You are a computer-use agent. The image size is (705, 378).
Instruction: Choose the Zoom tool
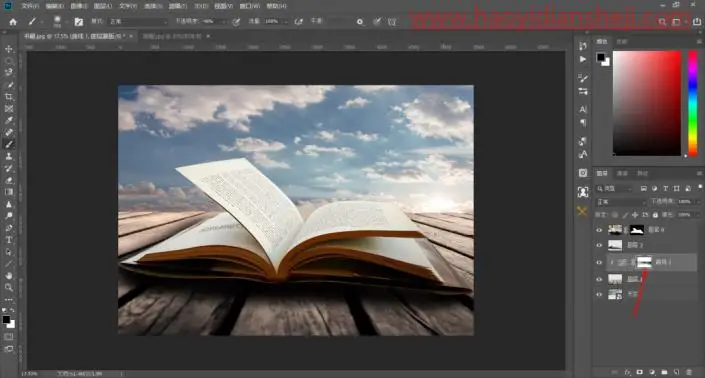9,288
